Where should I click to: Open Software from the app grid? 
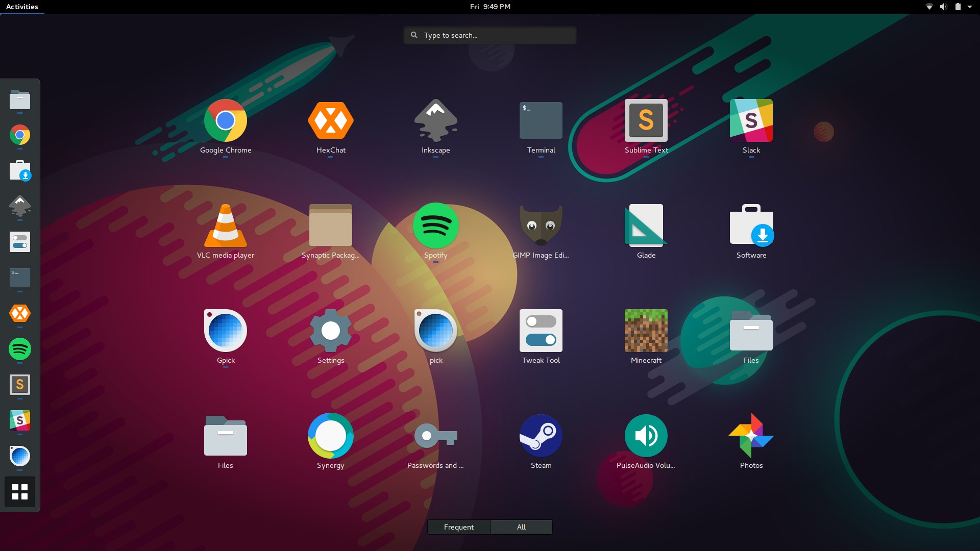coord(751,226)
